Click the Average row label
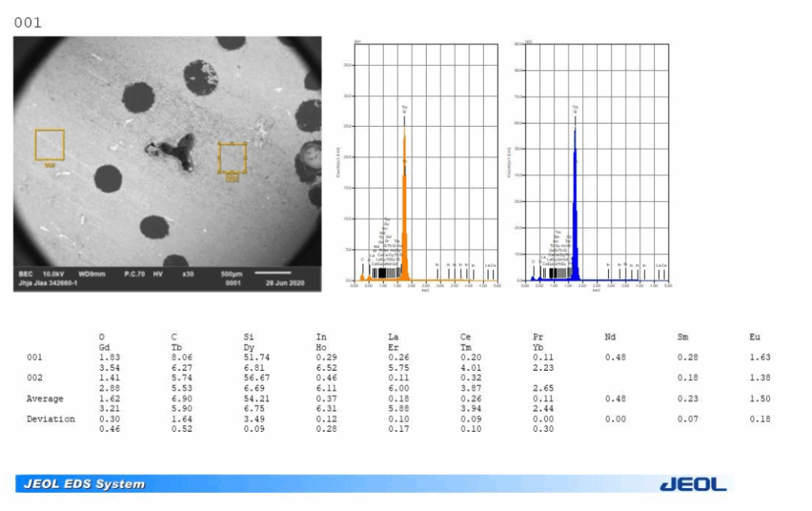Image resolution: width=812 pixels, height=511 pixels. (x=44, y=399)
